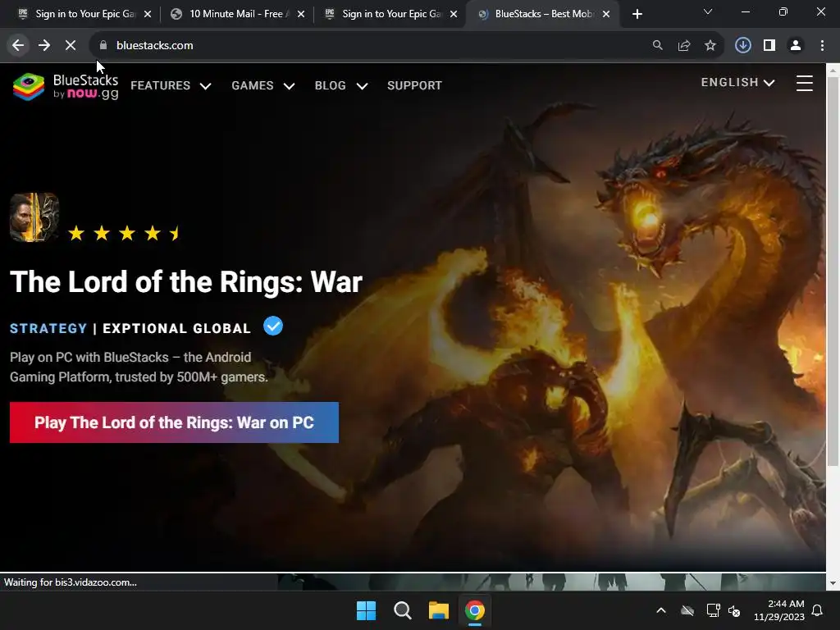The width and height of the screenshot is (840, 630).
Task: Click the scrollbar down arrow
Action: pyautogui.click(x=833, y=583)
